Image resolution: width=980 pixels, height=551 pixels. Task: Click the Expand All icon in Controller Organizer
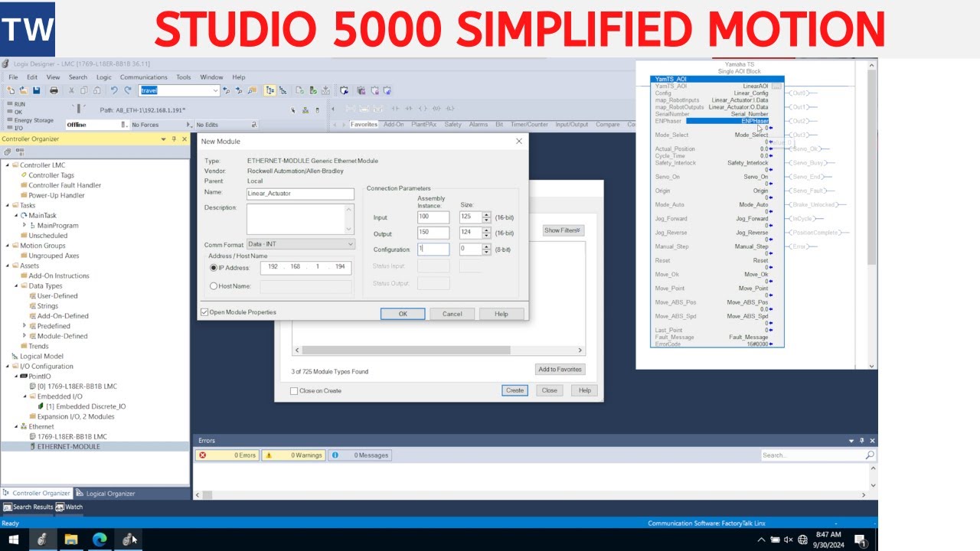(x=8, y=152)
